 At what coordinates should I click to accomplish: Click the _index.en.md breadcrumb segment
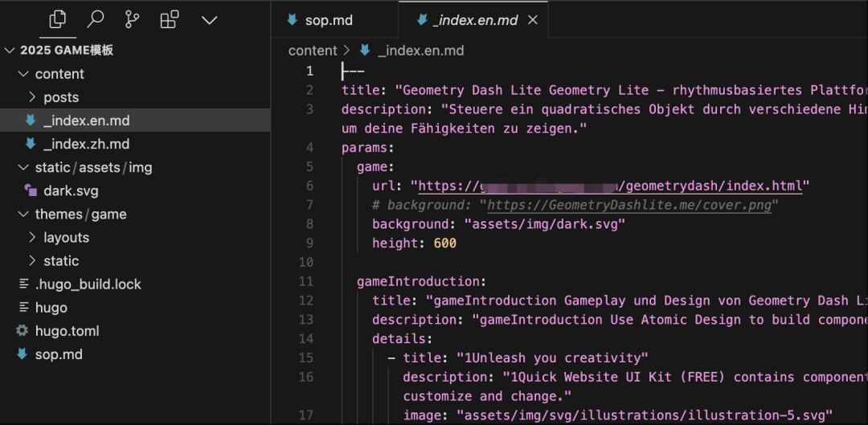[x=420, y=51]
